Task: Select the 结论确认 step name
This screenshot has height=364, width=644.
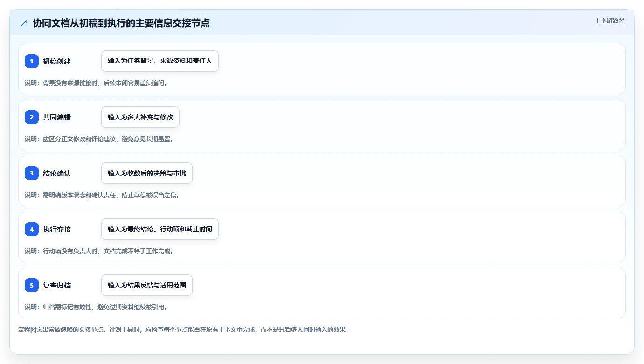Action: point(57,174)
